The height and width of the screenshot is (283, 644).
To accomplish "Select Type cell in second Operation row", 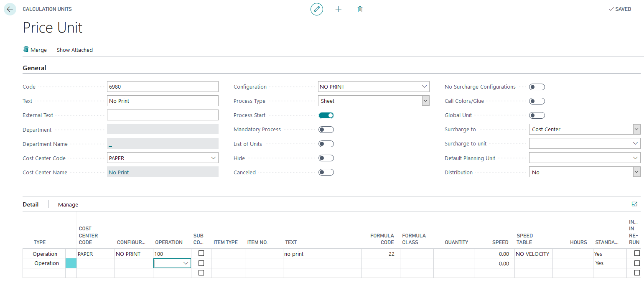I will 49,263.
